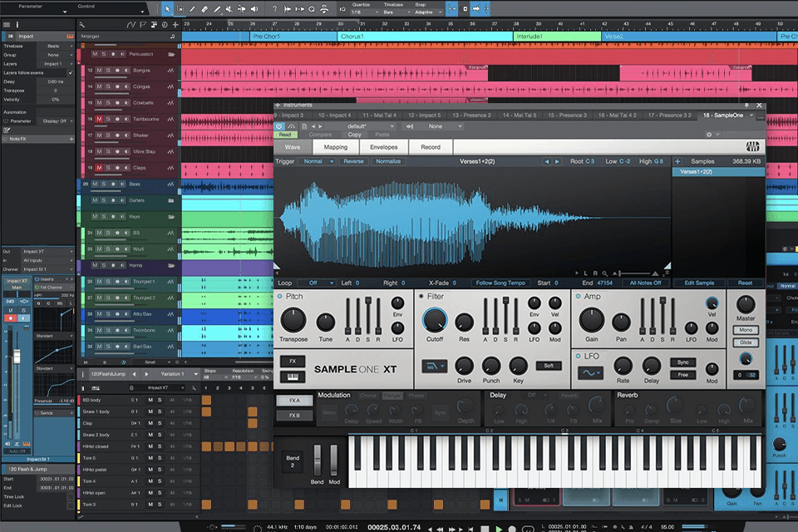Enable the Filter section
The width and height of the screenshot is (798, 532).
[x=421, y=296]
